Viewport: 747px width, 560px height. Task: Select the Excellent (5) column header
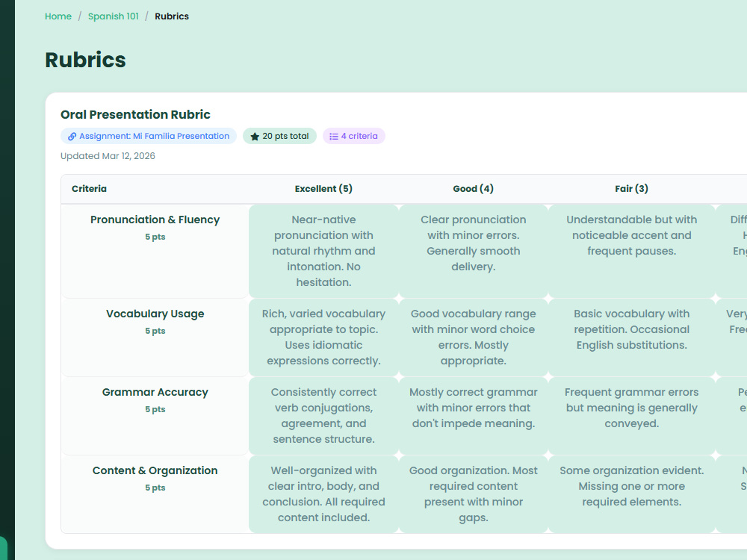(x=323, y=189)
